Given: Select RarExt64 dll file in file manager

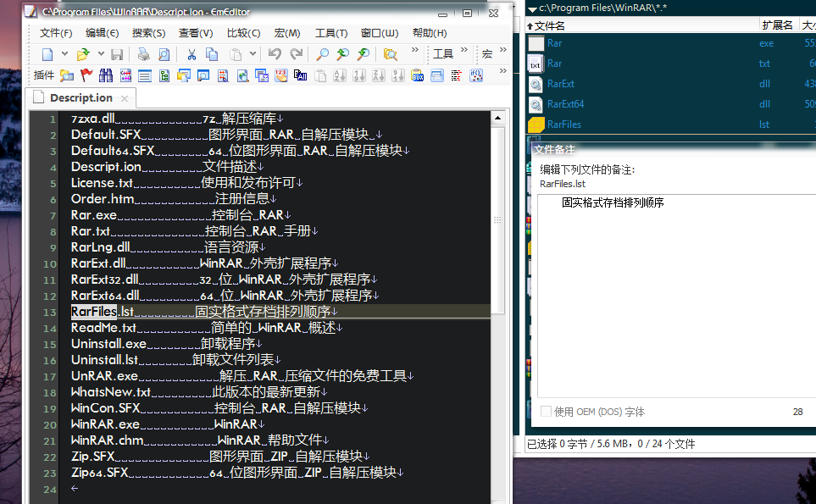Looking at the screenshot, I should (x=671, y=104).
